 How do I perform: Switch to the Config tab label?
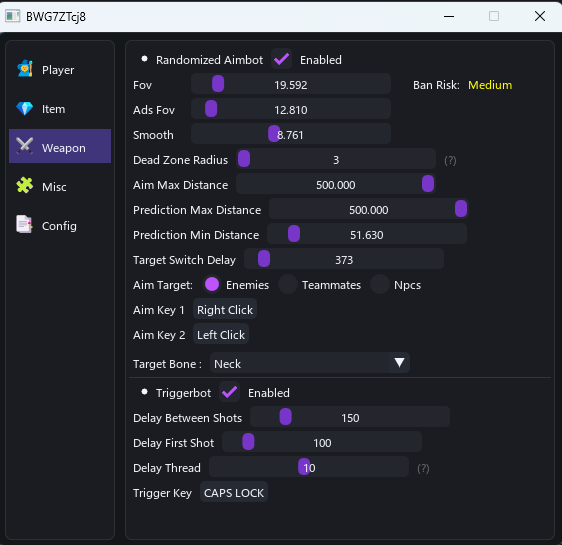click(59, 226)
